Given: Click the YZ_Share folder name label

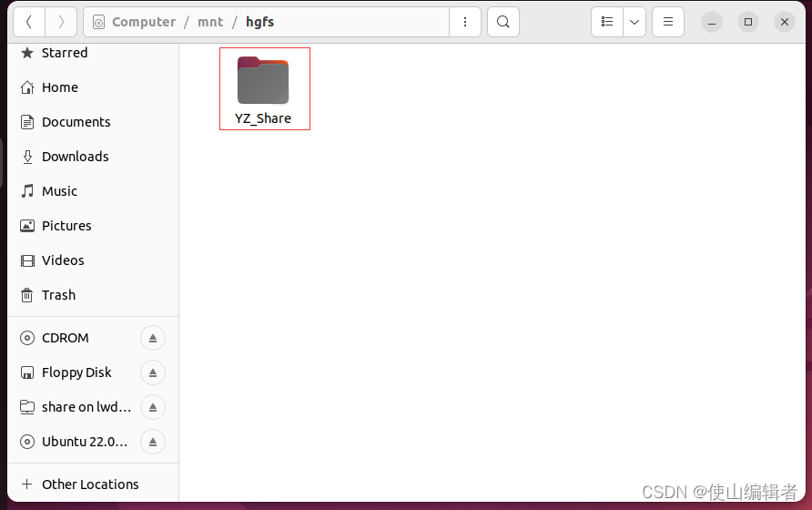Looking at the screenshot, I should 263,118.
